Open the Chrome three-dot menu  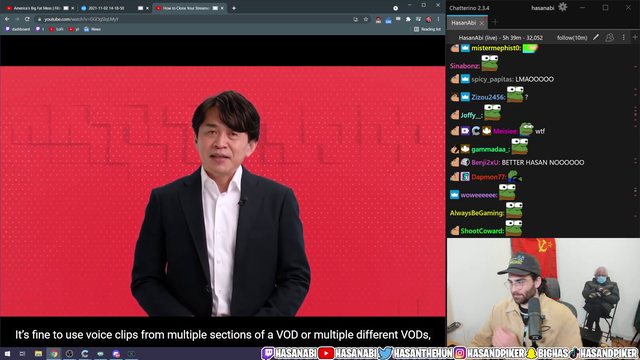[x=438, y=19]
